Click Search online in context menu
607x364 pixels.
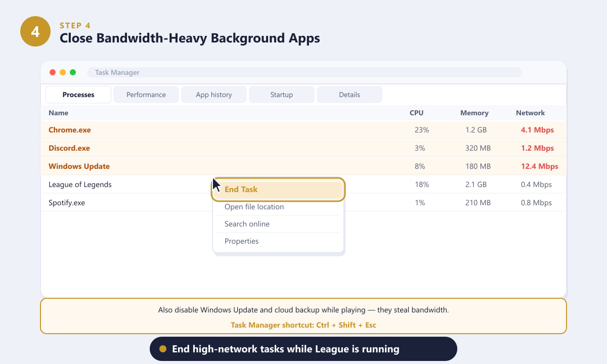coord(278,224)
